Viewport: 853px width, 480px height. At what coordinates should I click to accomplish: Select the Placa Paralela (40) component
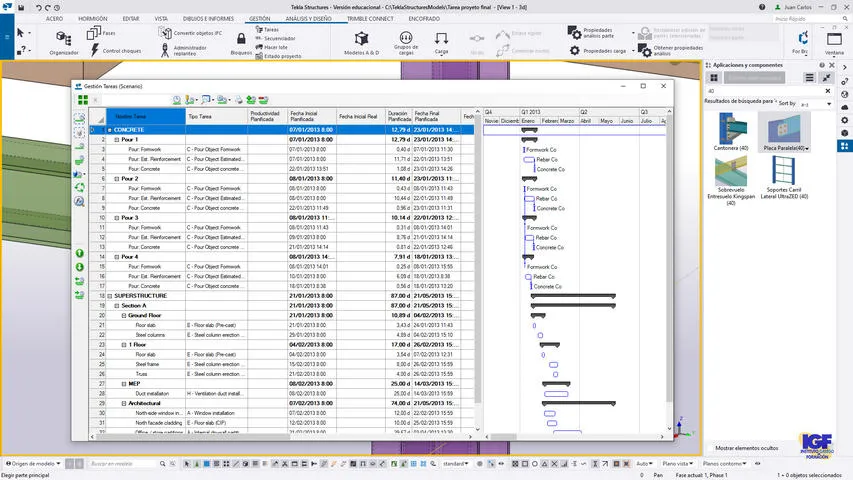(x=784, y=132)
